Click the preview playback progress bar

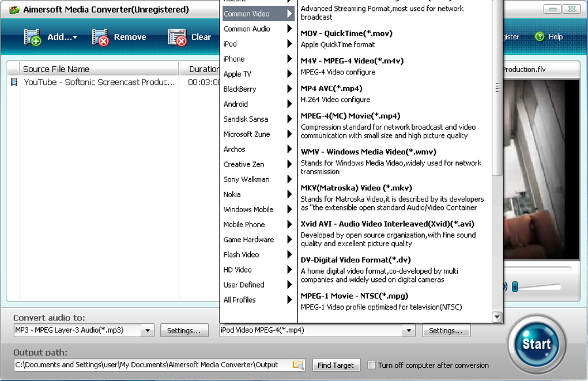coord(537,268)
